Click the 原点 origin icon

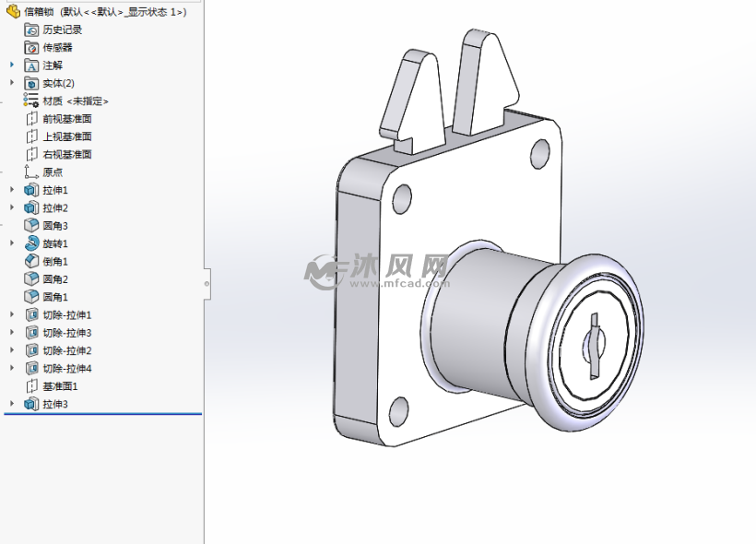click(31, 172)
